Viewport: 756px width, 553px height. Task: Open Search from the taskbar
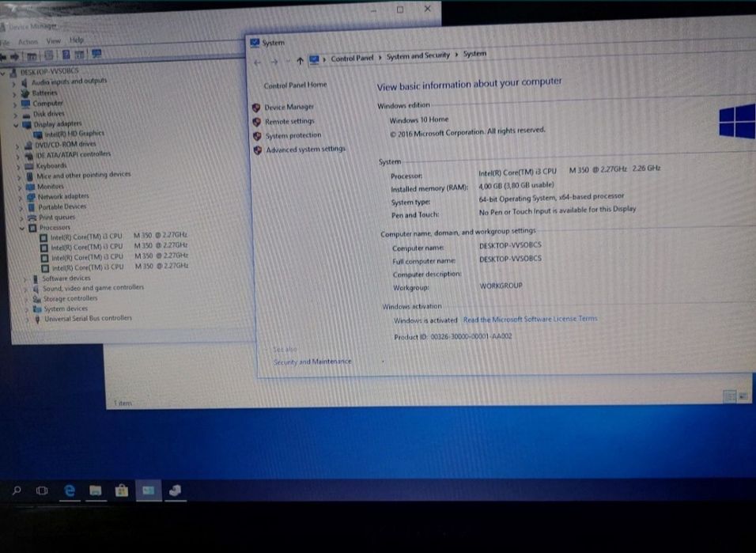click(17, 491)
